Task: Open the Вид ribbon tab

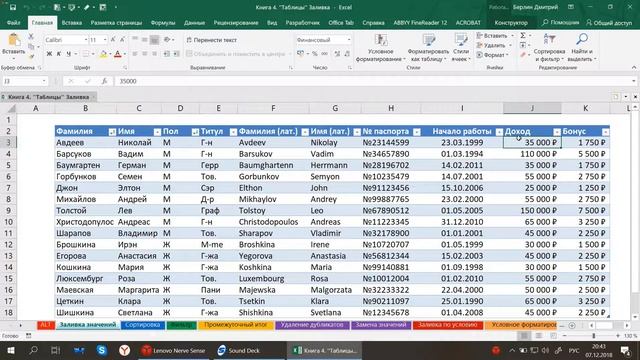Action: tap(272, 23)
